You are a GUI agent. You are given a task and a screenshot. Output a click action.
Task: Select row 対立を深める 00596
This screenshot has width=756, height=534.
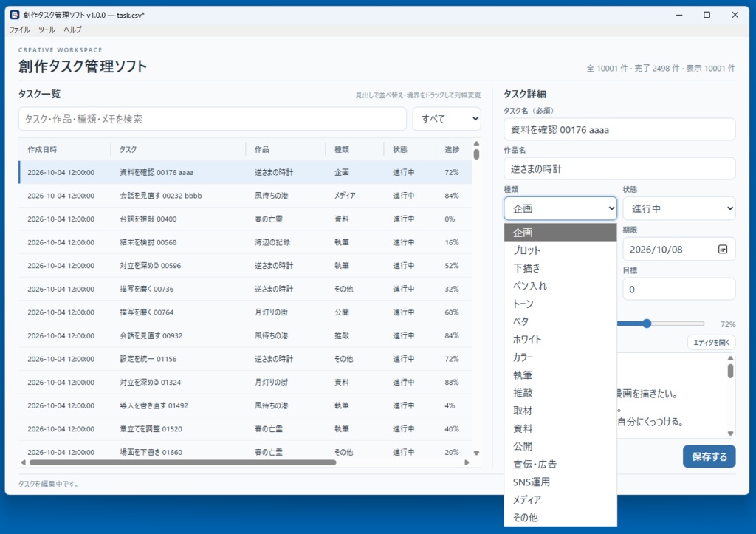pyautogui.click(x=245, y=265)
